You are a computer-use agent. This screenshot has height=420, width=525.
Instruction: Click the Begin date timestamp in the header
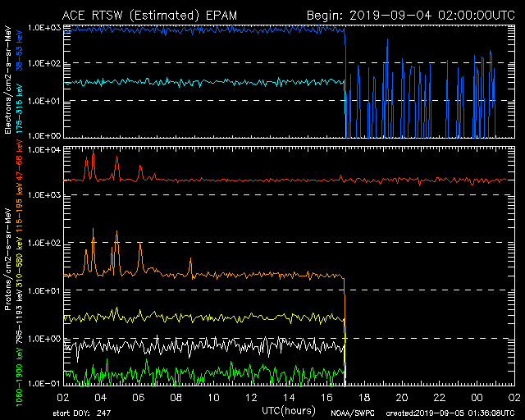click(x=410, y=16)
